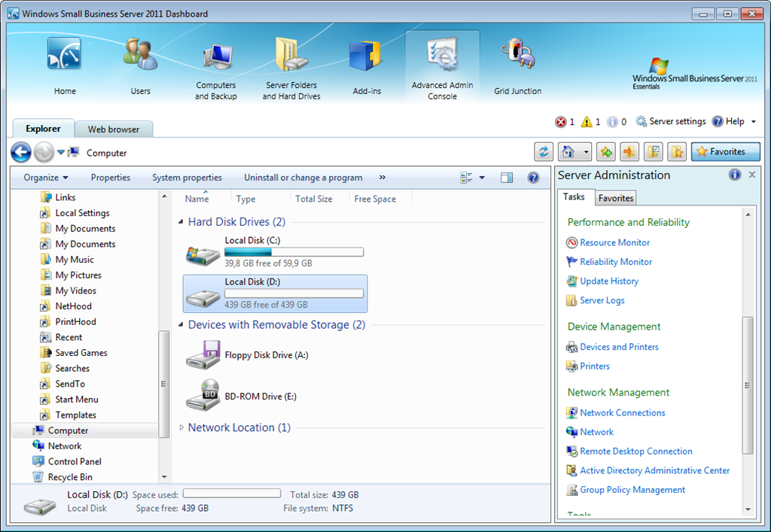Click the forward navigation arrow
This screenshot has height=532, width=771.
44,152
